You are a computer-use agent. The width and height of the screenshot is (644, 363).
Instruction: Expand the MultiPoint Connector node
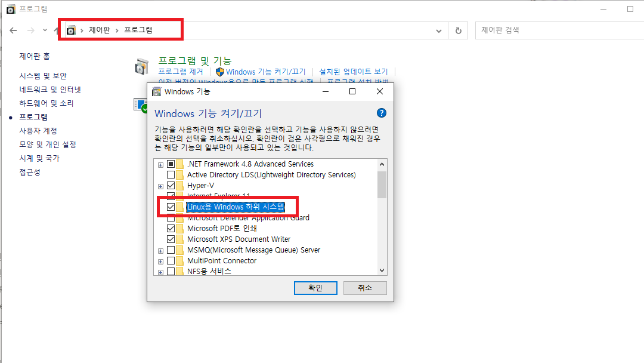(160, 262)
